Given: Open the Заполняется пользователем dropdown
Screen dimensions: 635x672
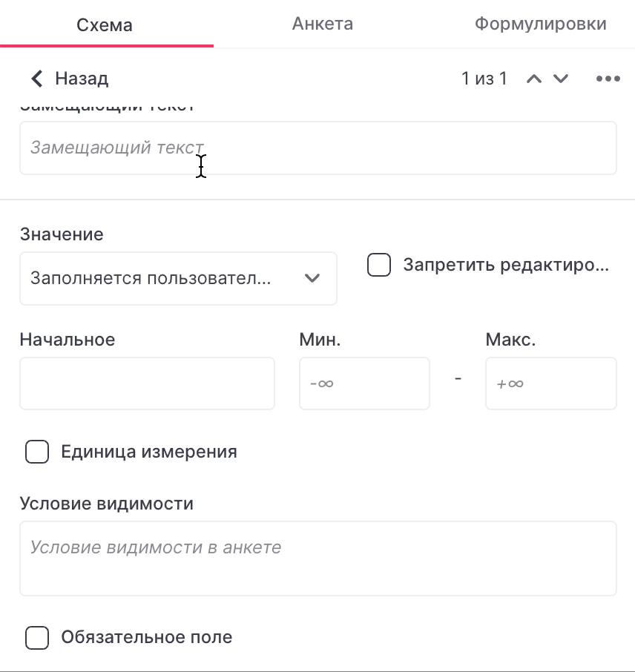Looking at the screenshot, I should [178, 279].
